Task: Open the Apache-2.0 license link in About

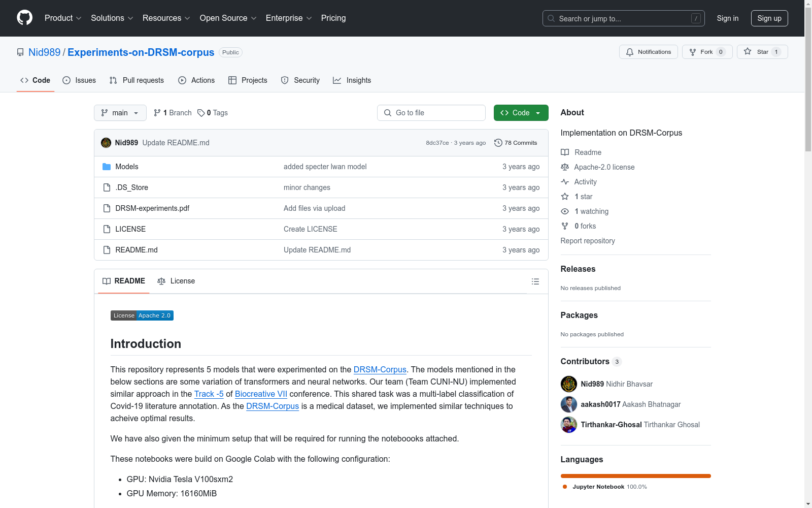Action: [x=598, y=167]
